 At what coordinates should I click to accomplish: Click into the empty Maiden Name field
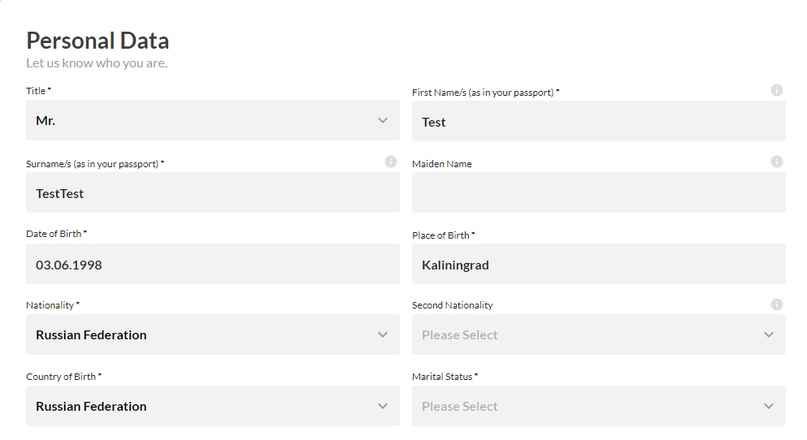(599, 192)
